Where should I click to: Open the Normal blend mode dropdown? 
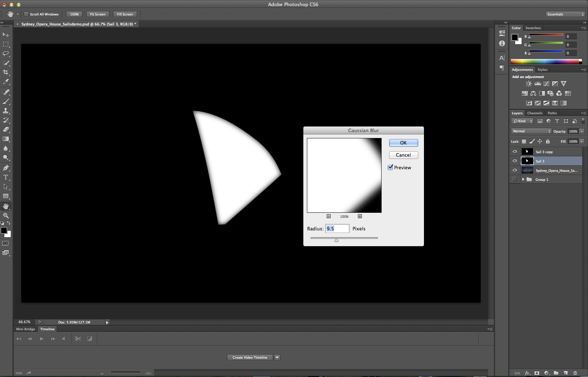(531, 131)
